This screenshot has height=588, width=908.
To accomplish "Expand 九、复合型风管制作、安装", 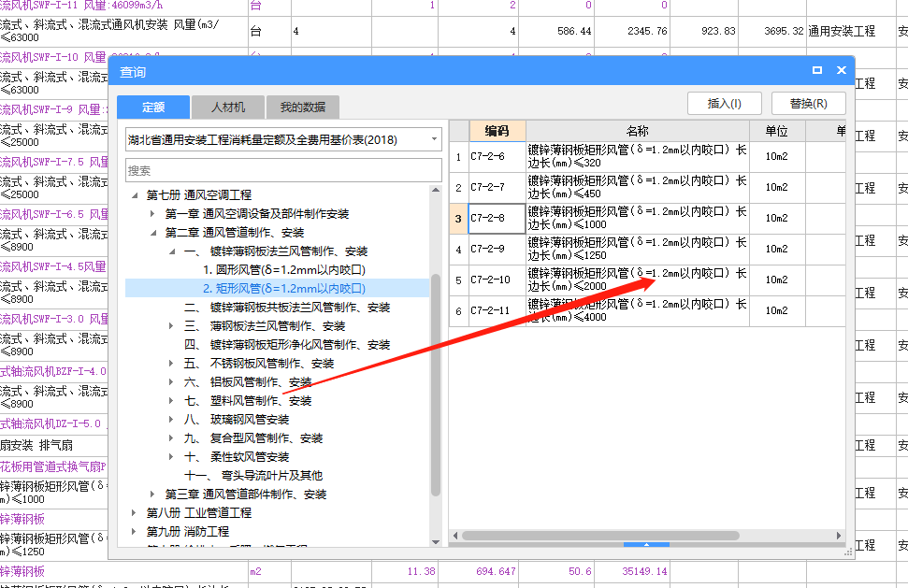I will pyautogui.click(x=171, y=438).
